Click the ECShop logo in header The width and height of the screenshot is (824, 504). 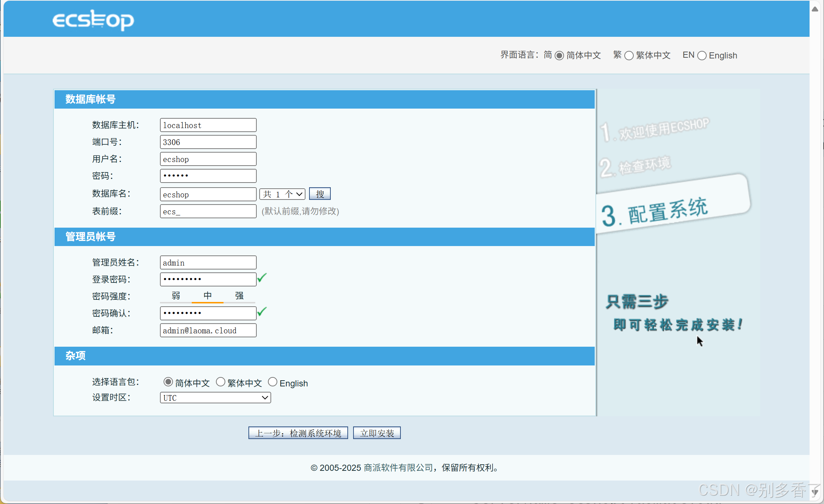click(x=93, y=20)
